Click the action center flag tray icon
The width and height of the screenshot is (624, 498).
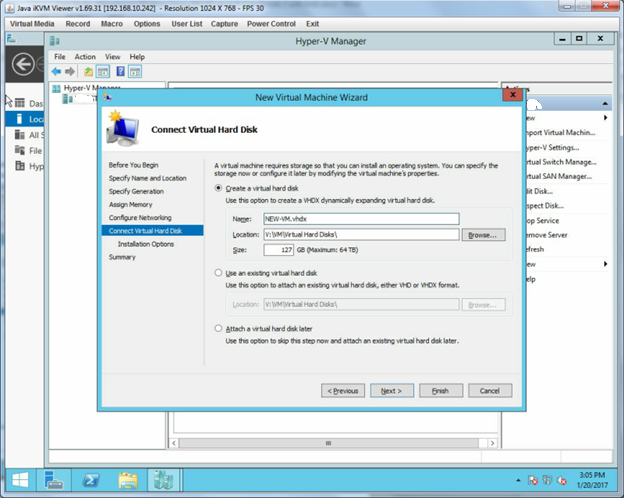(x=533, y=480)
